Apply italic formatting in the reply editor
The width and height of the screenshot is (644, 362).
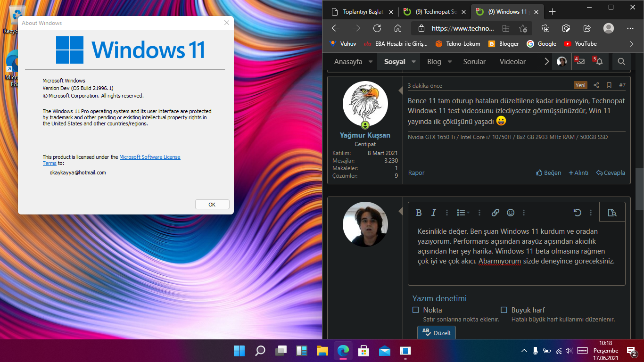coord(434,213)
